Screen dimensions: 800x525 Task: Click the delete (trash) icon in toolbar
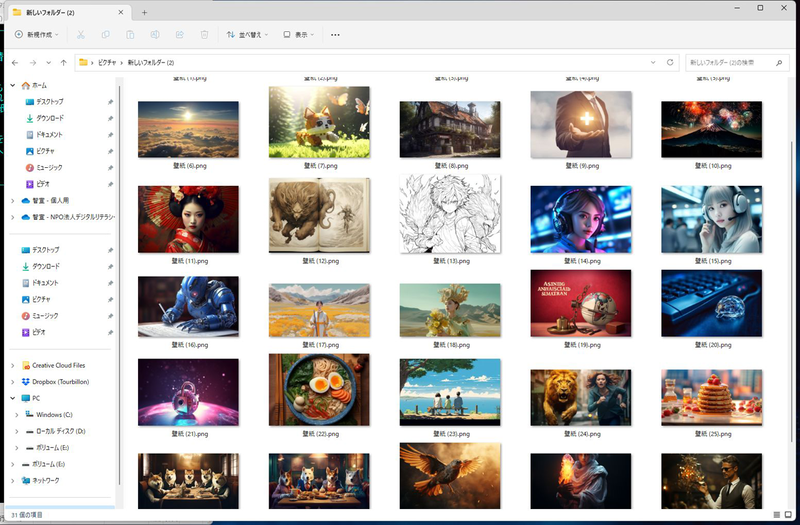tap(204, 34)
